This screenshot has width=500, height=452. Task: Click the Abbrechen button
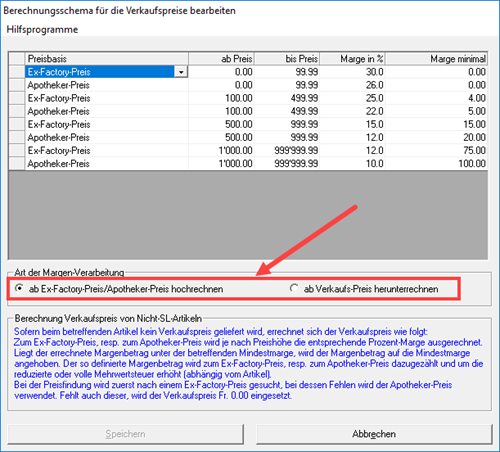pos(374,434)
